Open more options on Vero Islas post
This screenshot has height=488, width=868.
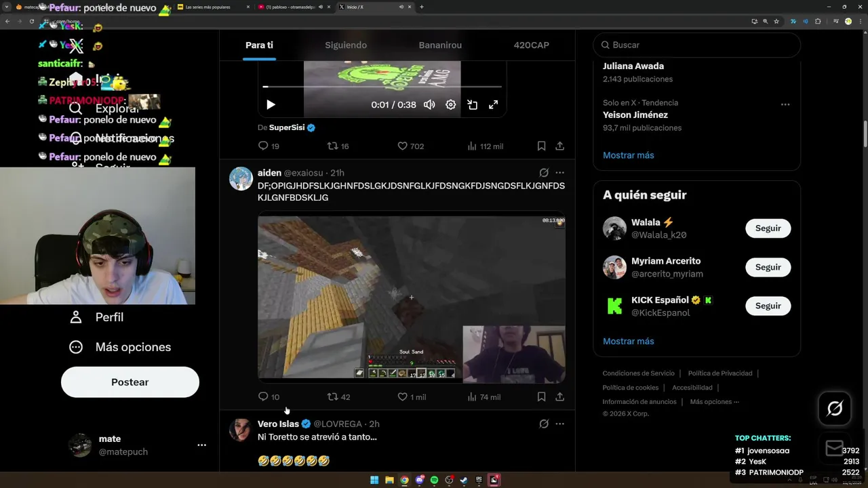pos(559,424)
